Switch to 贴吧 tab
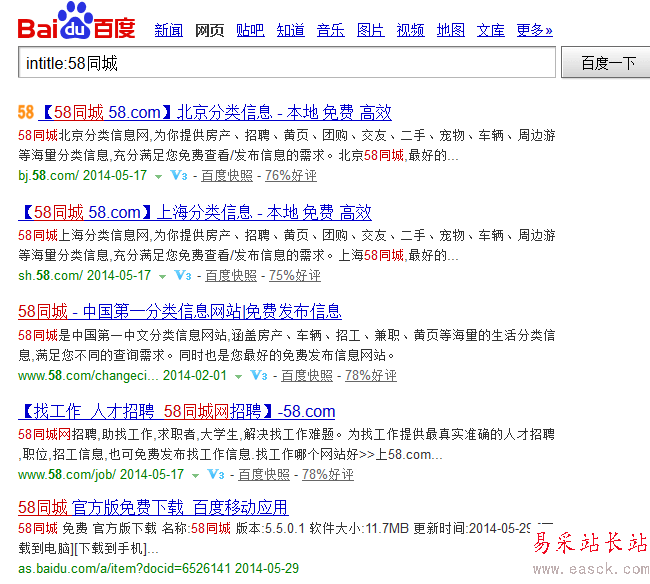The width and height of the screenshot is (650, 584). click(250, 30)
